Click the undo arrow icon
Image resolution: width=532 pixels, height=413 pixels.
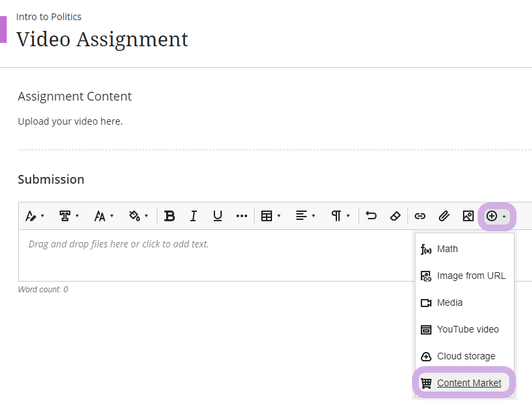tap(371, 216)
